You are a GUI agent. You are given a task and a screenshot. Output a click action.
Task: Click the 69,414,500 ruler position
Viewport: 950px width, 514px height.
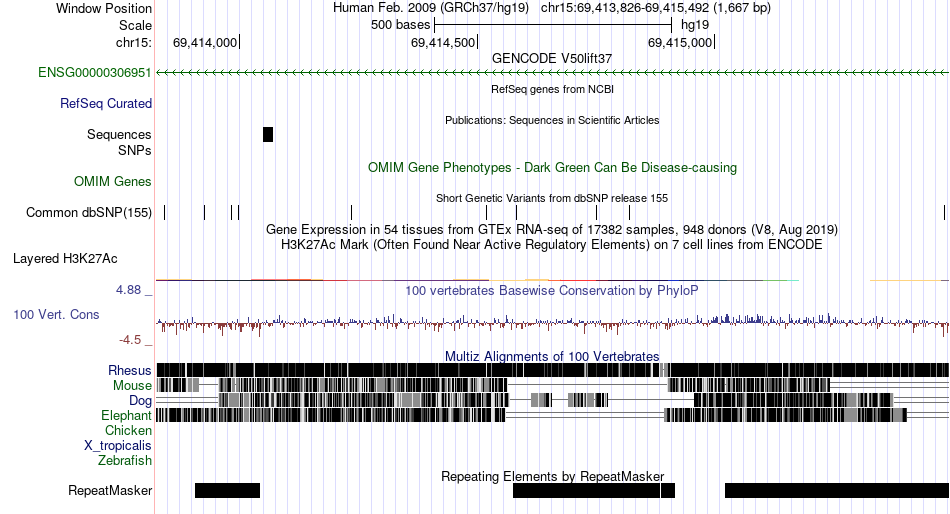(443, 42)
